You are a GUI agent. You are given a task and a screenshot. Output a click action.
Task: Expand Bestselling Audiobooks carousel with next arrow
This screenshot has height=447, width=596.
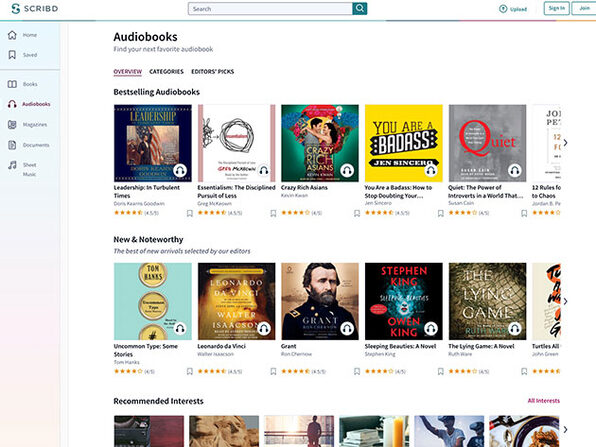coord(565,143)
